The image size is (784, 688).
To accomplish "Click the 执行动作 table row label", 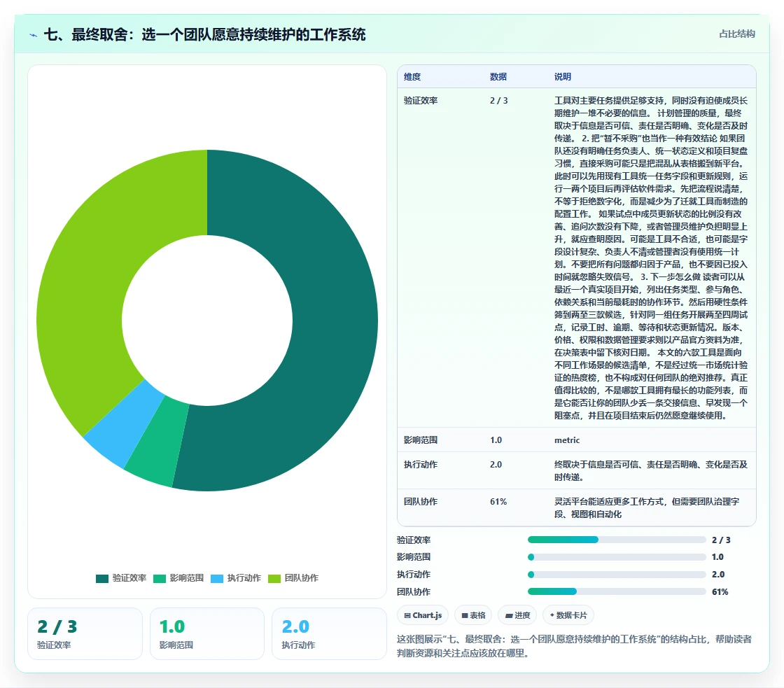I will click(x=421, y=465).
